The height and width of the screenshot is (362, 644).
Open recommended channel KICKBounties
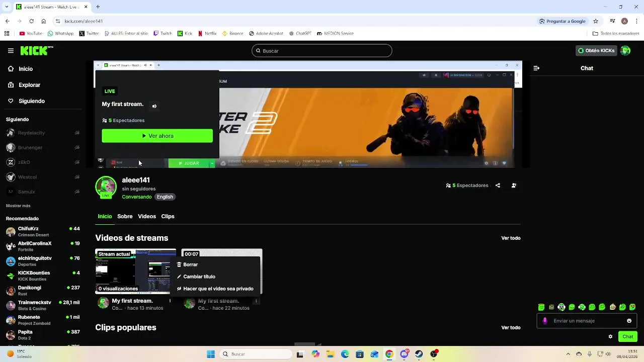coord(43,276)
